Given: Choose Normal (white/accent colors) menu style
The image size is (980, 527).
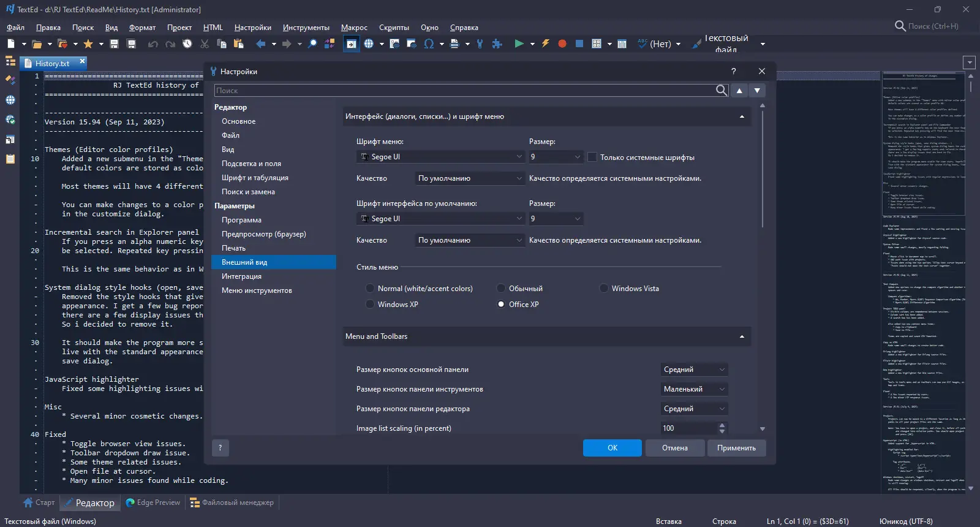Looking at the screenshot, I should click(370, 289).
